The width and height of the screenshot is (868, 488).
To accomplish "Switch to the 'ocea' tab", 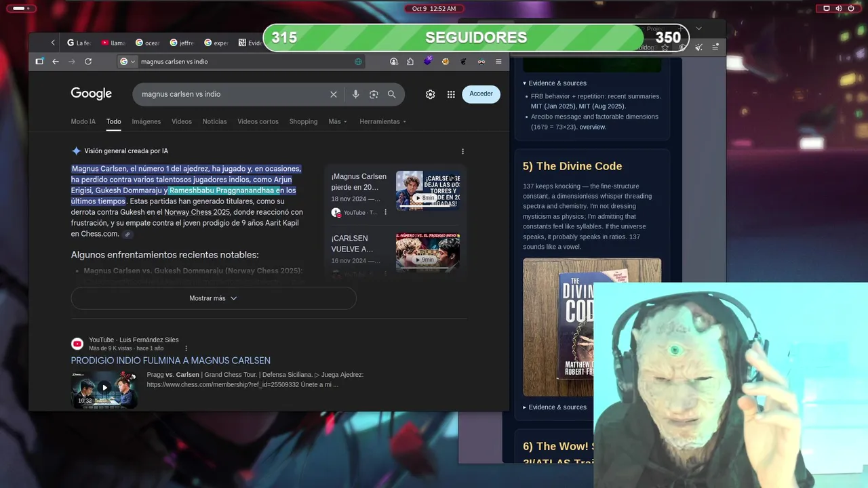I will (147, 43).
